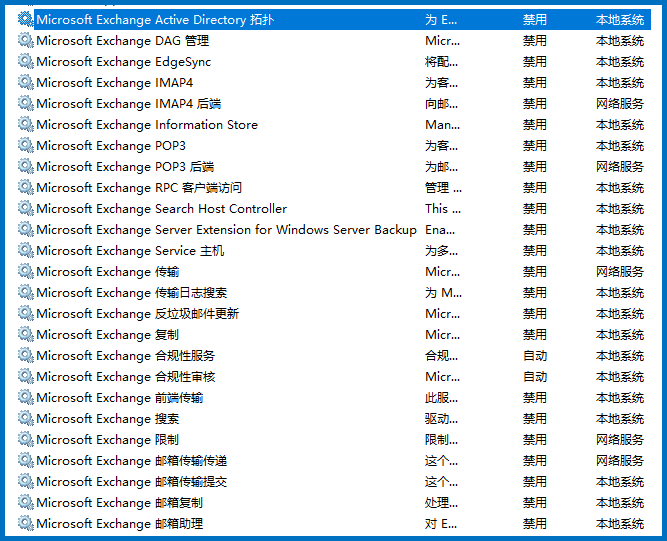Click description '驱动...' in the Exchange 搜索 row
The image size is (667, 541).
(442, 419)
